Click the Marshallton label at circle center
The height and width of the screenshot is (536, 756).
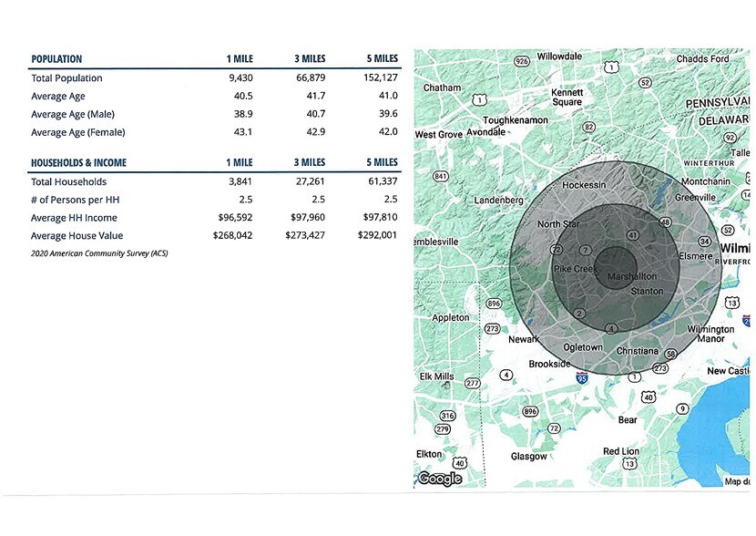[x=631, y=275]
